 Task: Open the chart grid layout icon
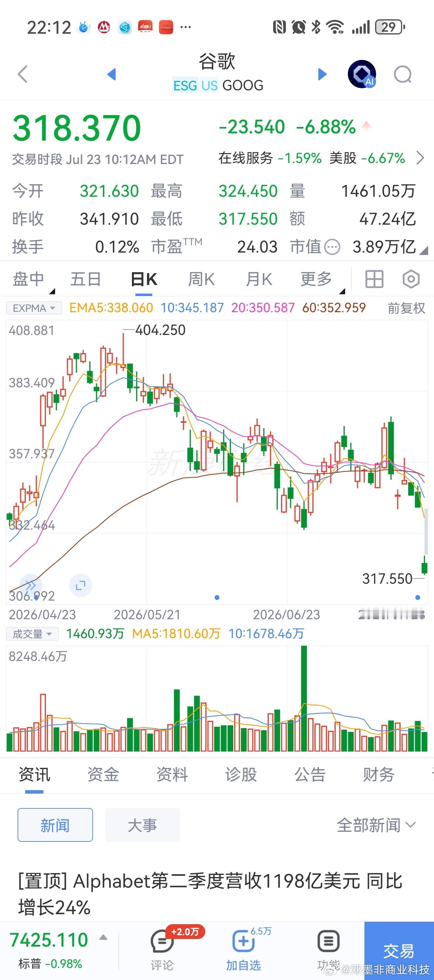pos(374,279)
